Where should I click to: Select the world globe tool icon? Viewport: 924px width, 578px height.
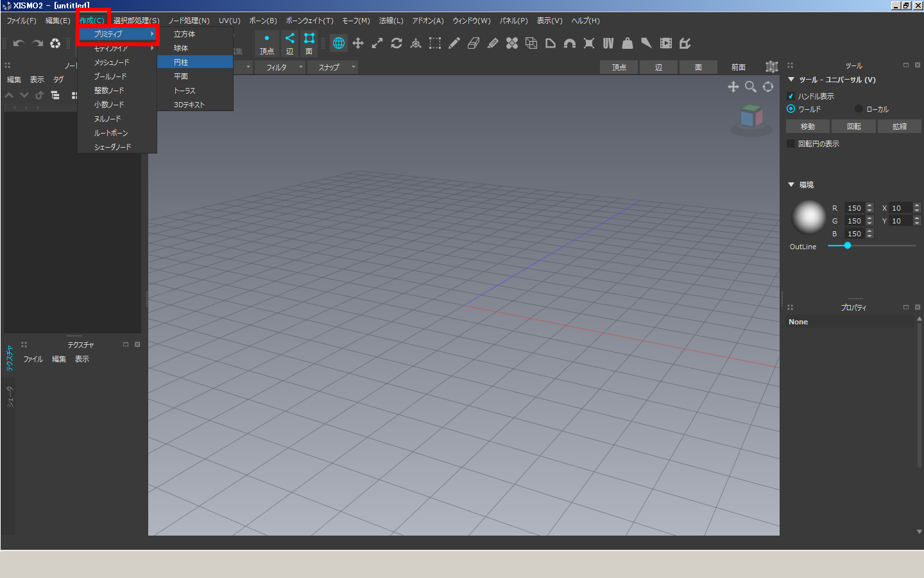pyautogui.click(x=339, y=43)
